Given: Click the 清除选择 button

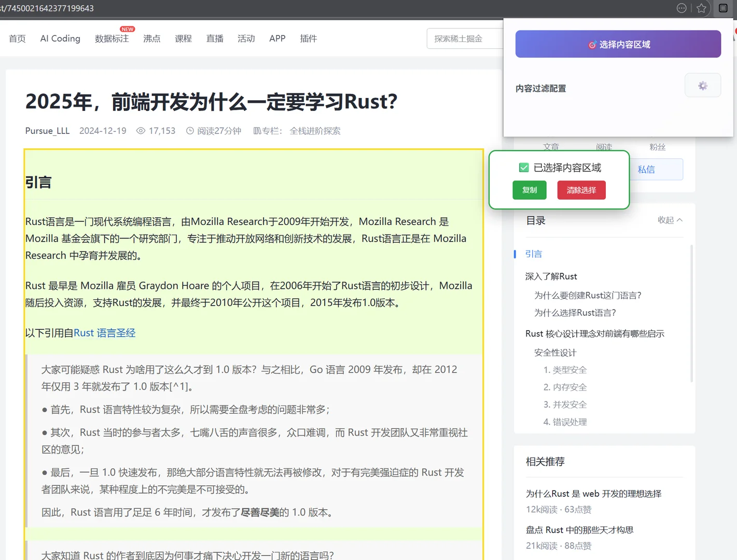Looking at the screenshot, I should pos(581,190).
